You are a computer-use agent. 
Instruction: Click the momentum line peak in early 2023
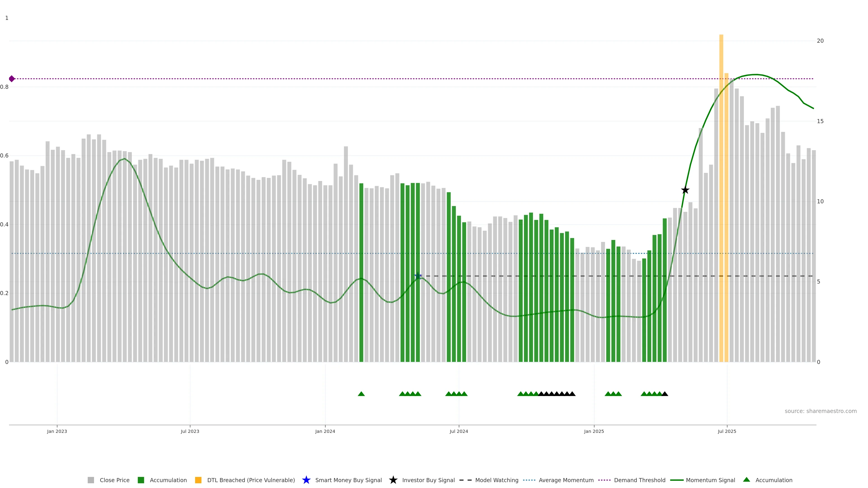[125, 159]
